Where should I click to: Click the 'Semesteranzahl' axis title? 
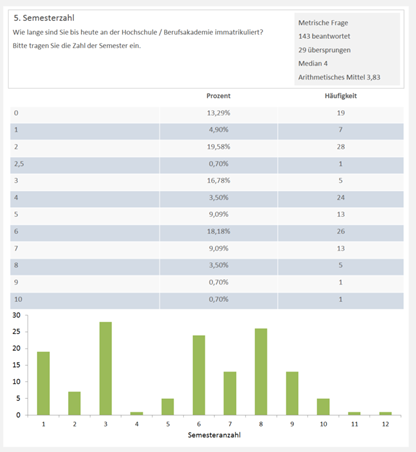(x=214, y=435)
